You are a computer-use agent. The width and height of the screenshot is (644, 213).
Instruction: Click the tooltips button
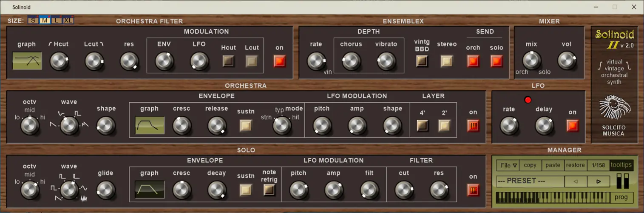(x=621, y=165)
